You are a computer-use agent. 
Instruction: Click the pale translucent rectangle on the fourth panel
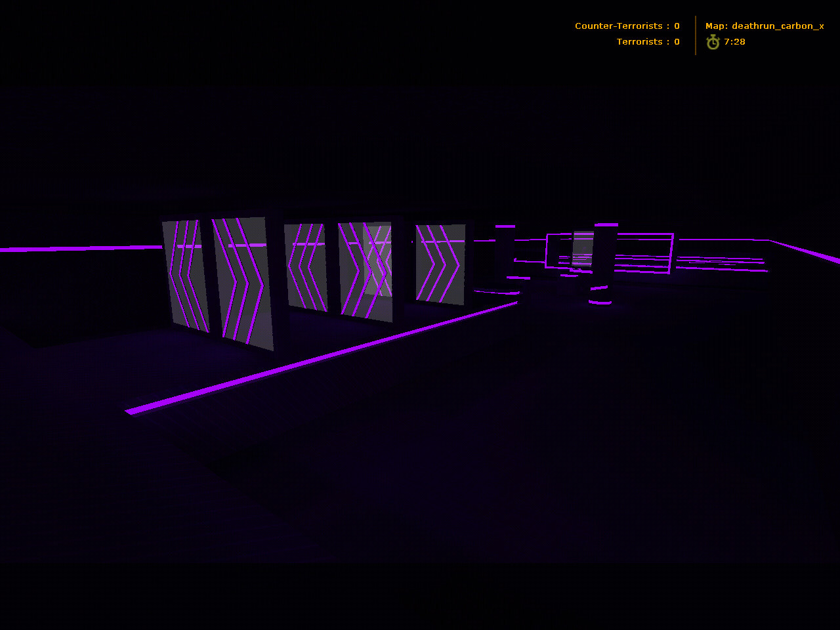point(377,261)
